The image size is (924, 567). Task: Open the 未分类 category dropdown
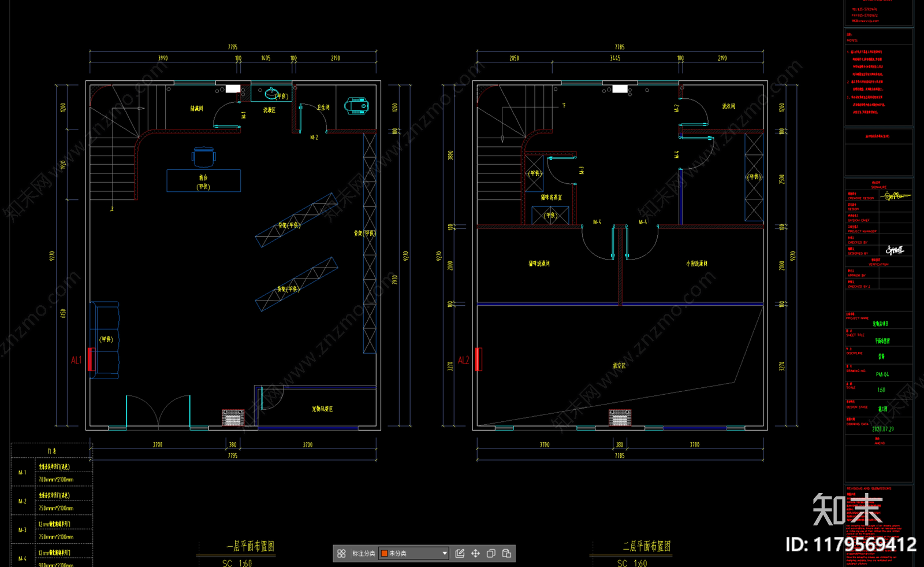[413, 553]
